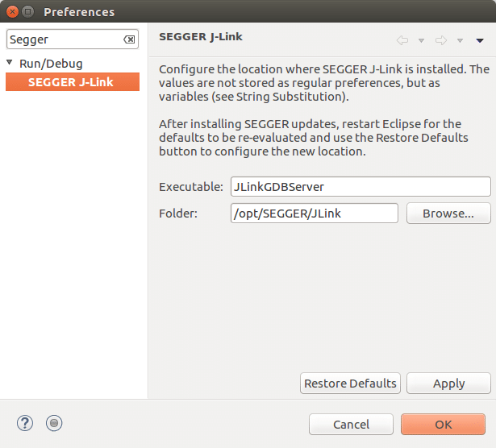Select the Run/Debug category label
496x448 pixels.
click(x=51, y=63)
